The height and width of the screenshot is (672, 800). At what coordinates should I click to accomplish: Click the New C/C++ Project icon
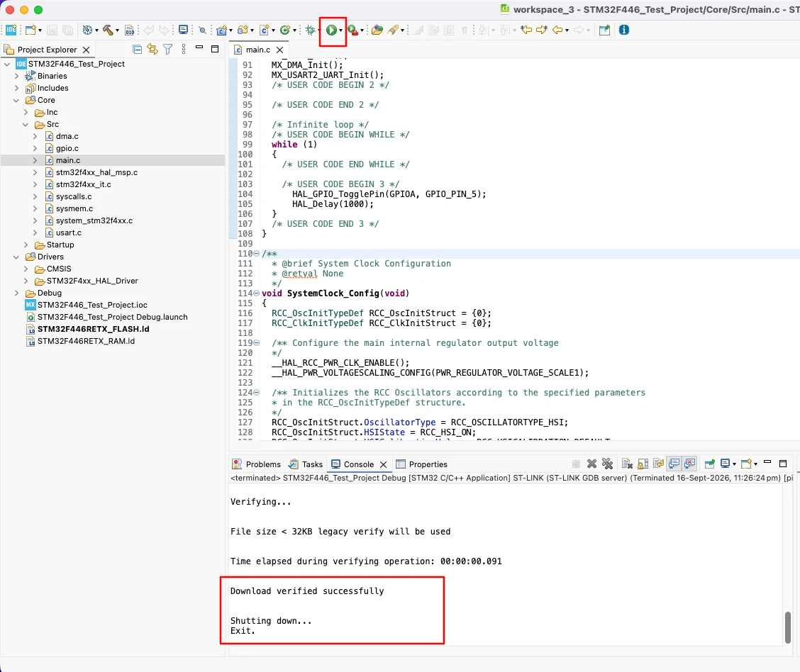[x=221, y=30]
